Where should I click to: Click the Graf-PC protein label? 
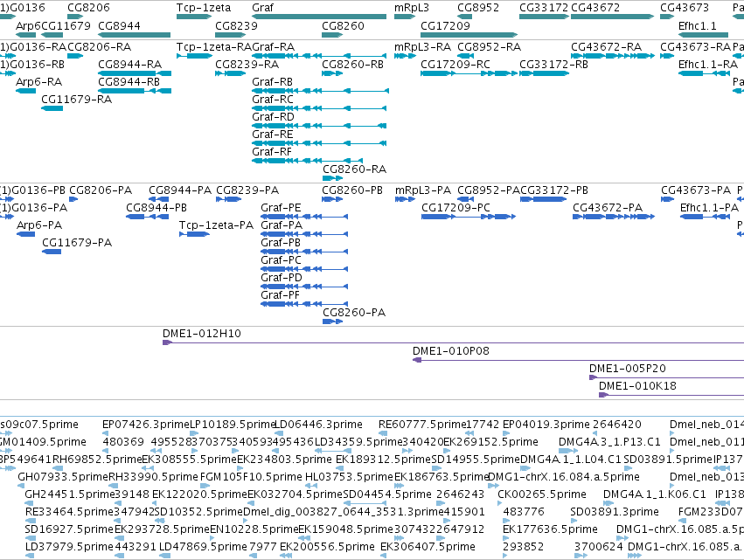[x=281, y=261]
